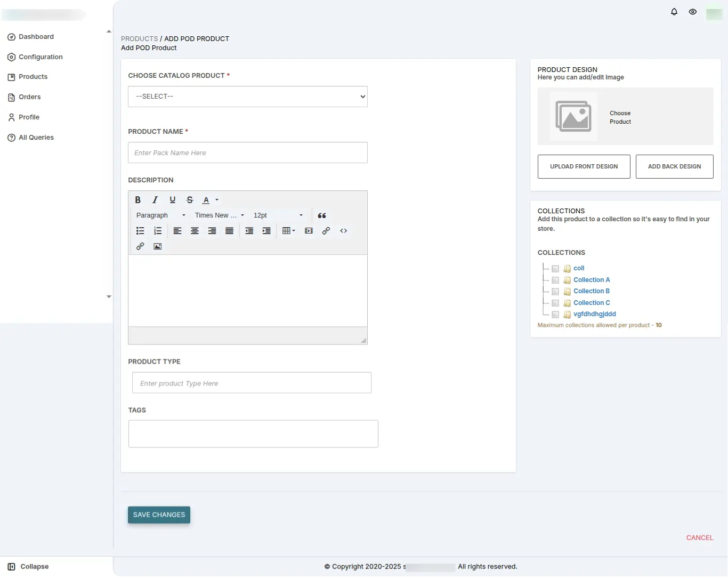Toggle bold formatting in description editor
This screenshot has height=578, width=728.
point(137,200)
